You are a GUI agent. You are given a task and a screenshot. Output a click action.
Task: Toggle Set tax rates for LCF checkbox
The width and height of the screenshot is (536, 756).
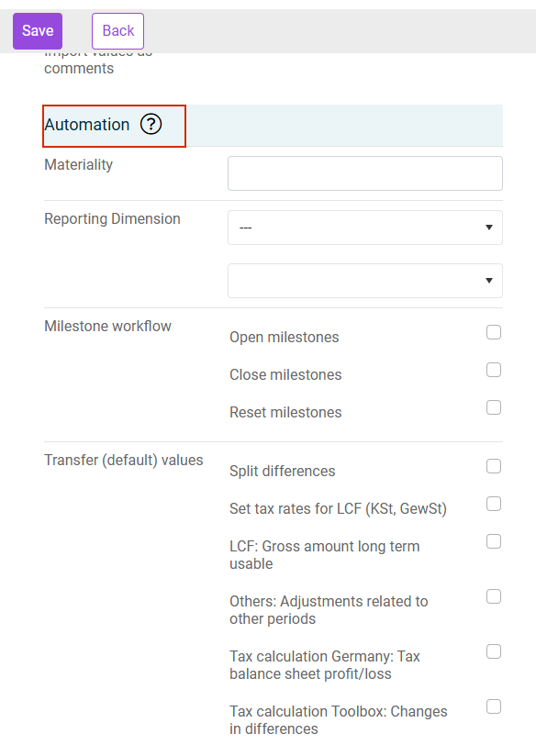[x=494, y=504]
